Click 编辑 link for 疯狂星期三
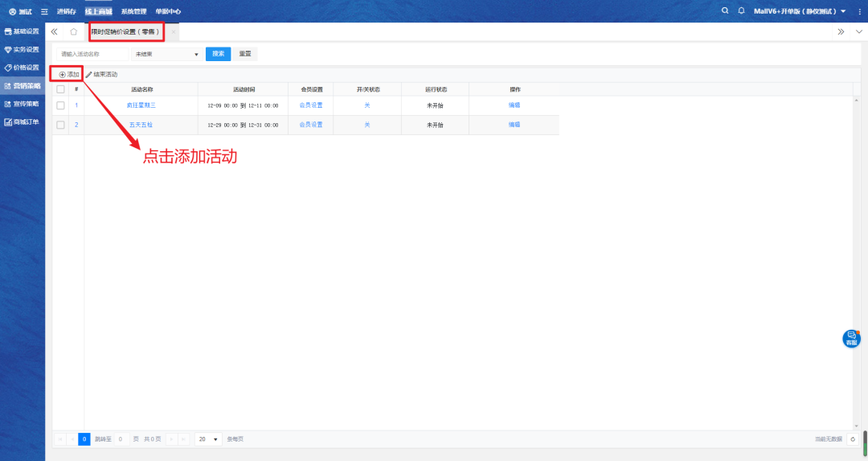Image resolution: width=868 pixels, height=461 pixels. (514, 105)
